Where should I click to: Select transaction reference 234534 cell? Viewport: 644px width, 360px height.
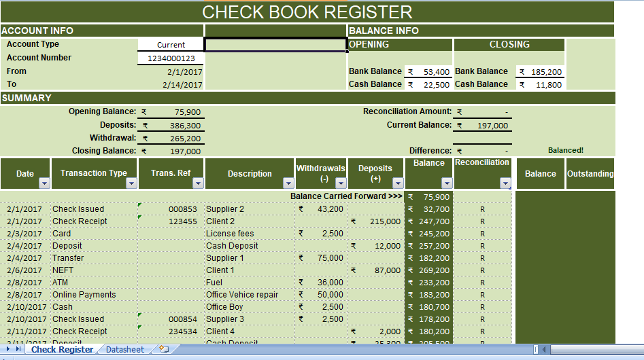pyautogui.click(x=171, y=331)
